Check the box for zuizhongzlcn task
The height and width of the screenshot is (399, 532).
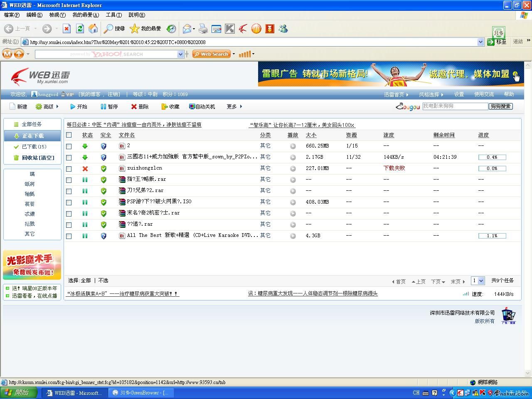pyautogui.click(x=69, y=169)
